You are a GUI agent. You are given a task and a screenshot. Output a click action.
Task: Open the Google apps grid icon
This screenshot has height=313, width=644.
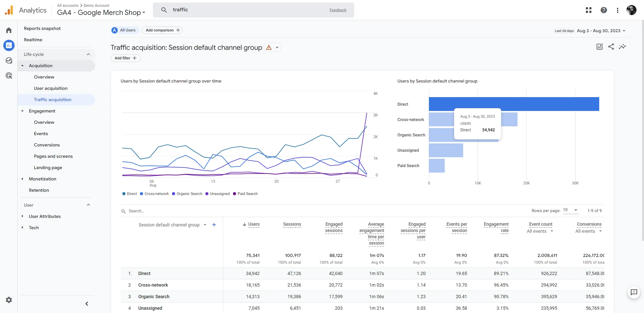[x=588, y=10]
